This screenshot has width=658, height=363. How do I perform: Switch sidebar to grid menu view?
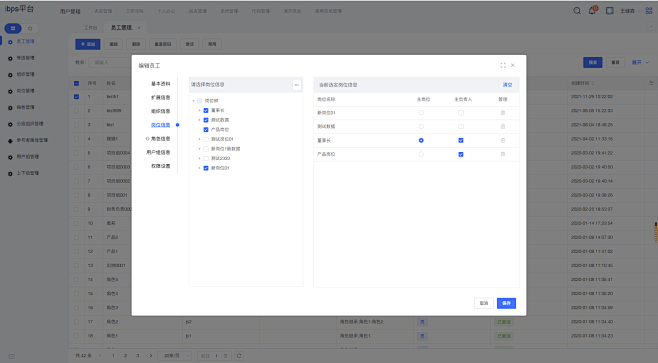[x=13, y=28]
